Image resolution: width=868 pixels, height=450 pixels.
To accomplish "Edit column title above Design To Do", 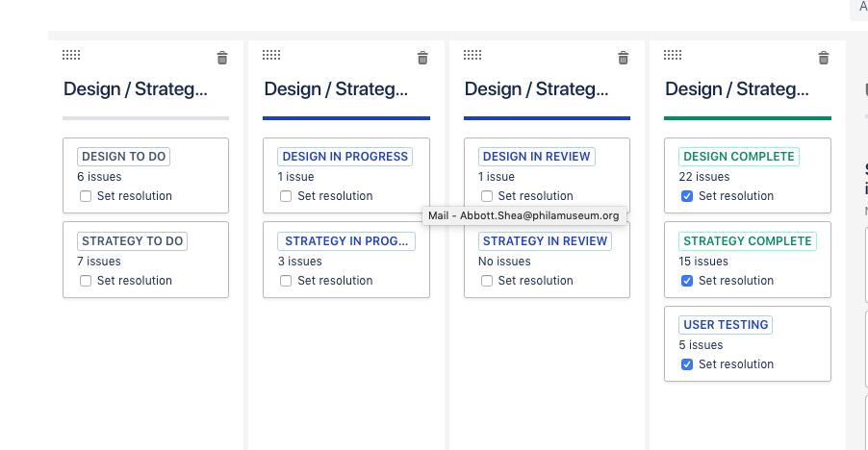I will 136,89.
